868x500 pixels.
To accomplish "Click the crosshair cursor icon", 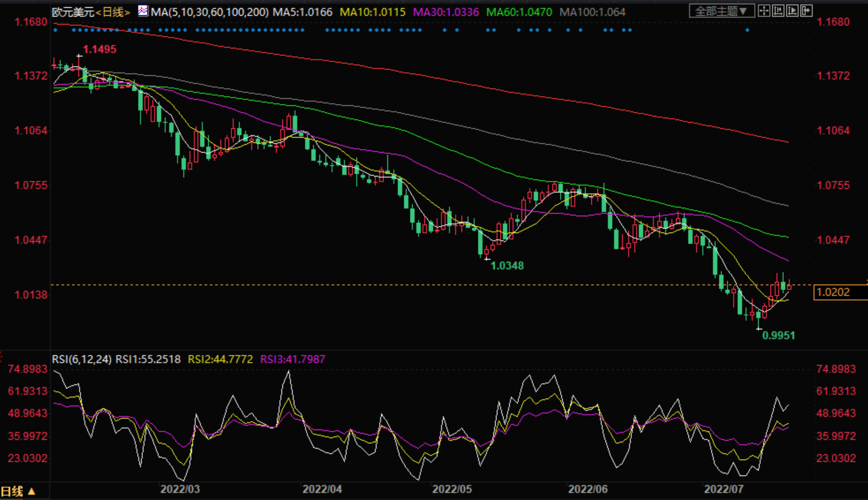I will (x=764, y=11).
